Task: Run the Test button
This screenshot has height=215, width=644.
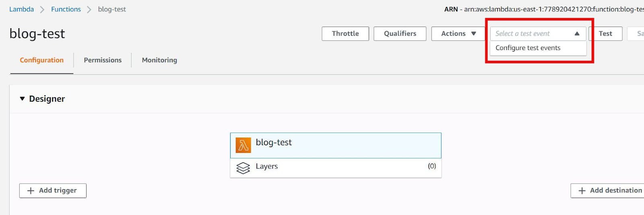Action: [605, 34]
